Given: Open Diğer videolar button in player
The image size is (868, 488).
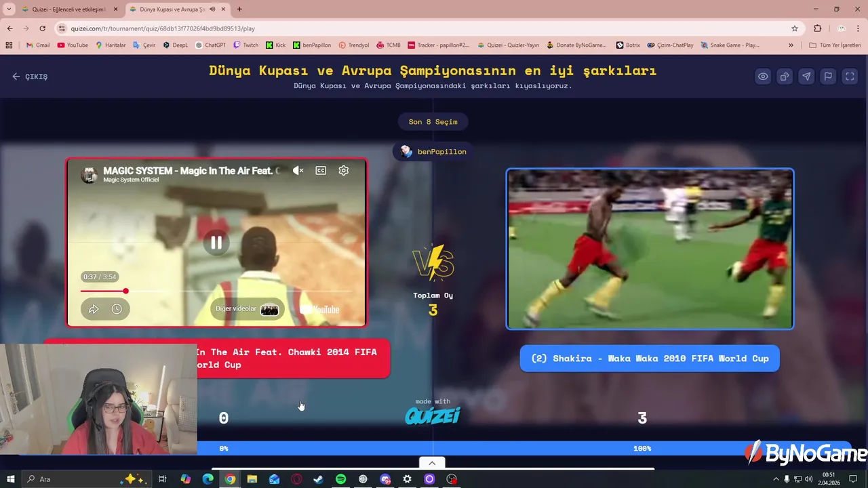Looking at the screenshot, I should (247, 309).
